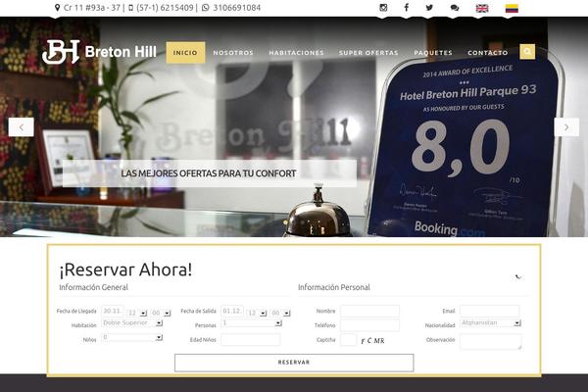588x392 pixels.
Task: Select the INICIO menu item
Action: click(x=185, y=53)
